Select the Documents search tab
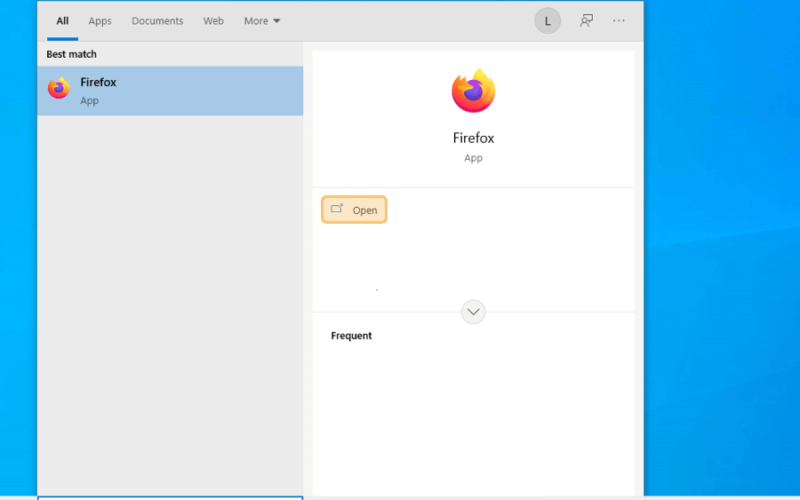Viewport: 800px width, 500px height. coord(157,21)
